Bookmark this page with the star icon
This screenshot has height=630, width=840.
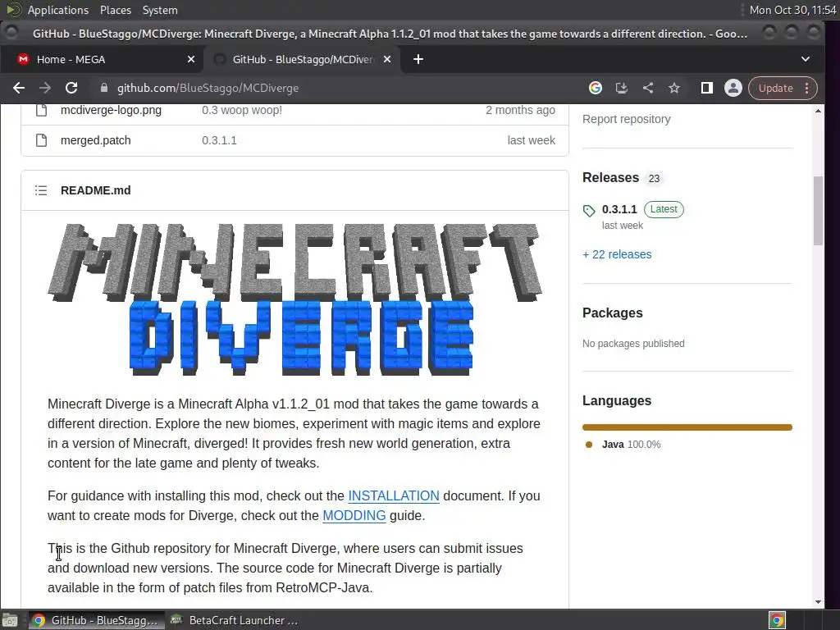pyautogui.click(x=674, y=88)
